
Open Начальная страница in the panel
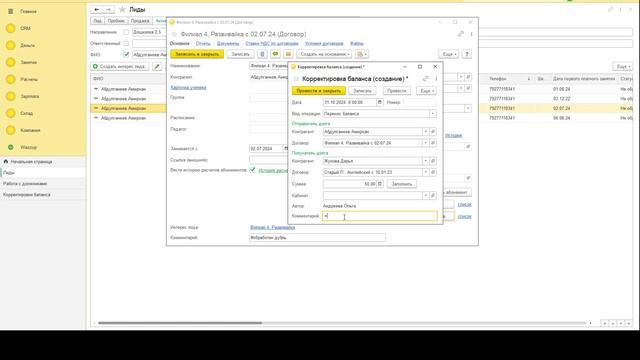point(31,162)
